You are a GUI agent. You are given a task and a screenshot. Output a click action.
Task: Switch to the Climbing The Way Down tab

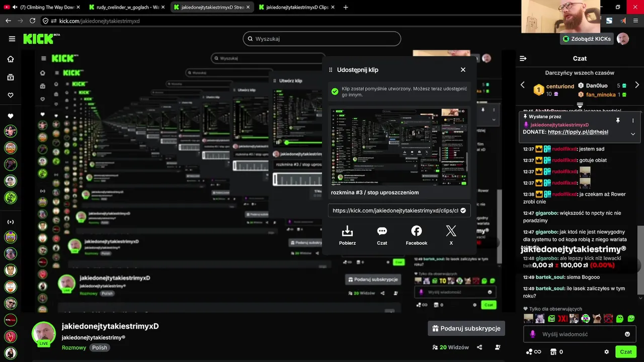[x=41, y=7]
